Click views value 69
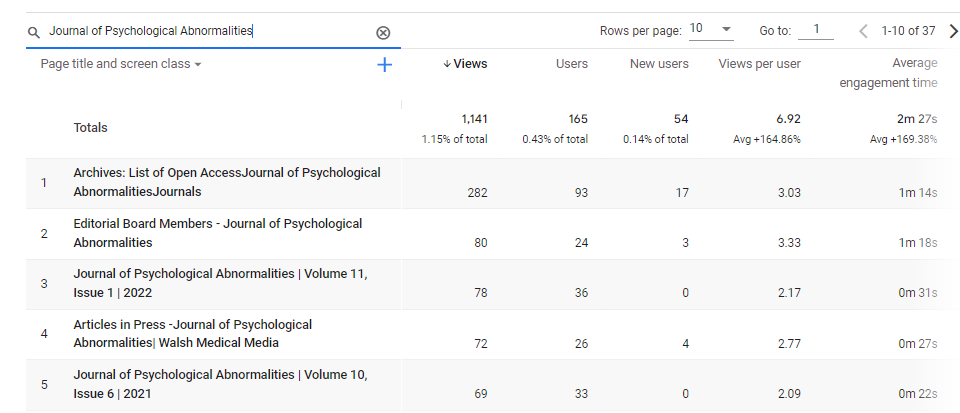This screenshot has height=413, width=960. pos(481,394)
